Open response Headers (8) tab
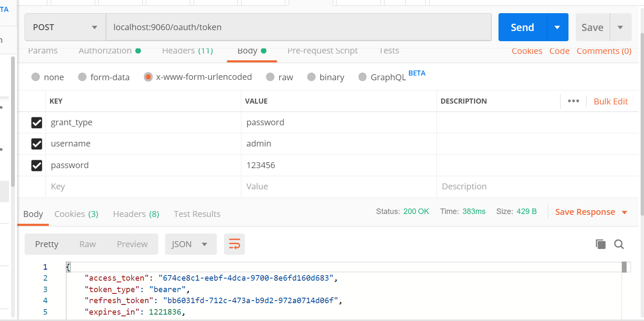The height and width of the screenshot is (321, 644). pyautogui.click(x=136, y=214)
